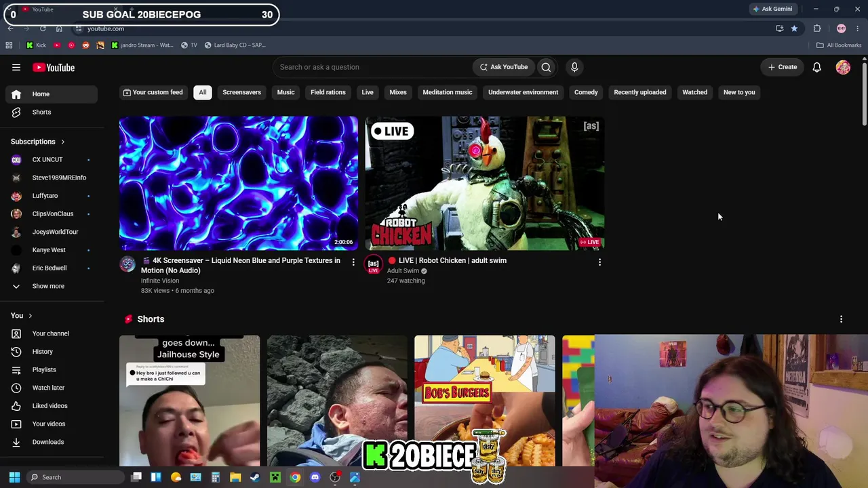Open the Kanye West subscription
The image size is (868, 488).
pos(49,250)
